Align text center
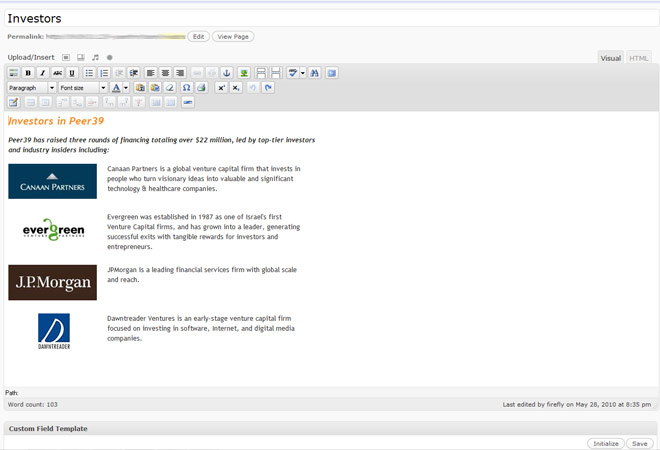This screenshot has width=660, height=450. [165, 73]
